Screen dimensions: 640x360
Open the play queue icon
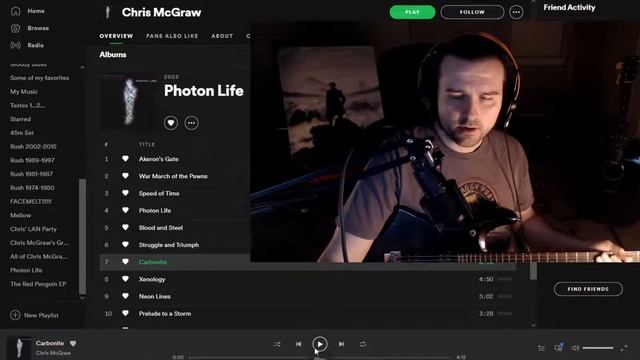click(541, 348)
